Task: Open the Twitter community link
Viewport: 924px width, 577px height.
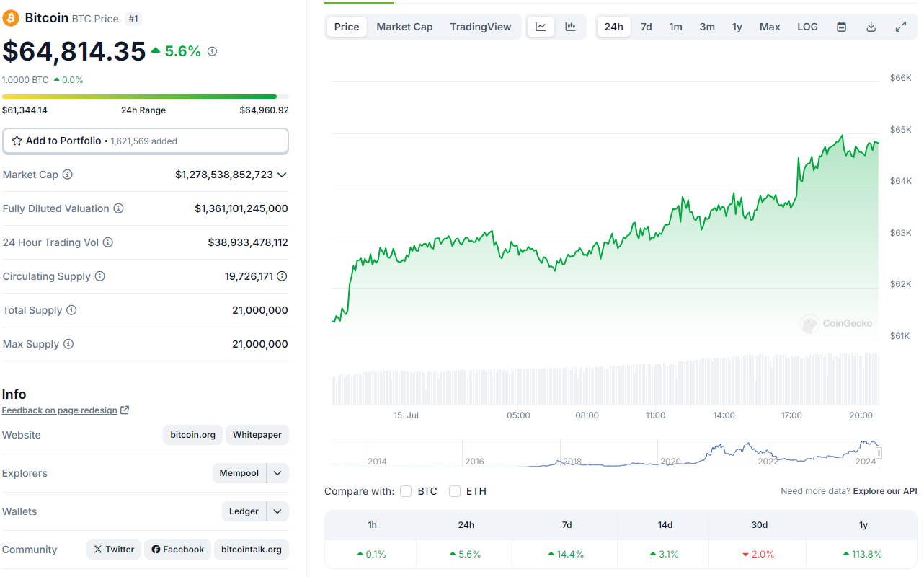Action: (114, 550)
